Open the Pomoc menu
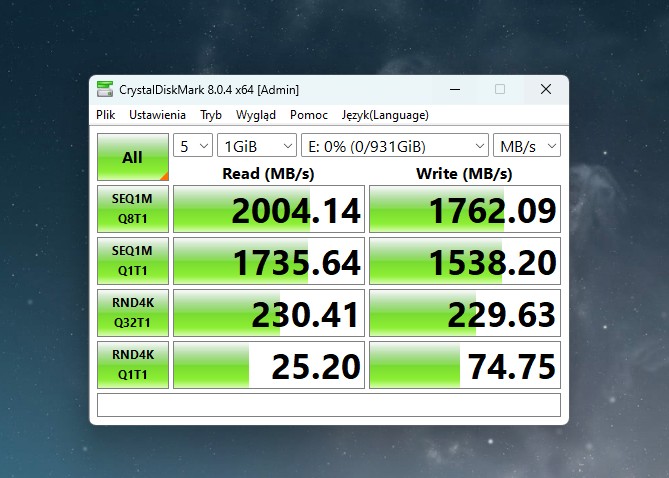The image size is (669, 478). (308, 115)
